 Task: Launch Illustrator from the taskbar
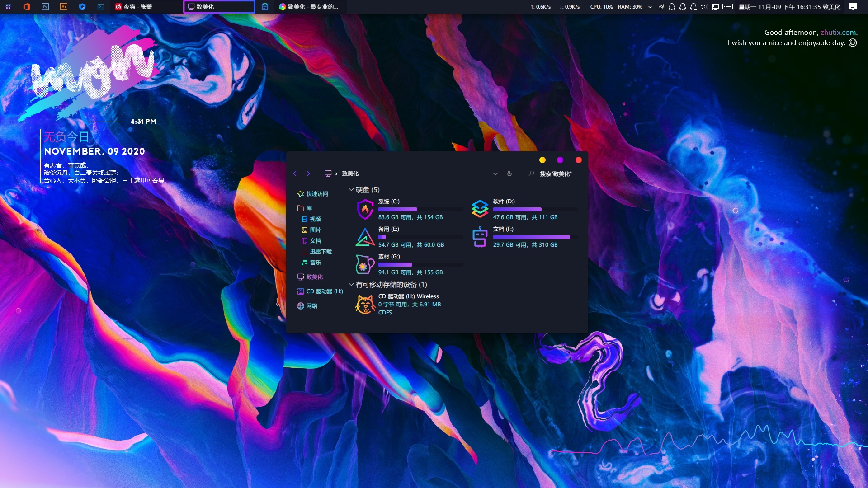(64, 7)
